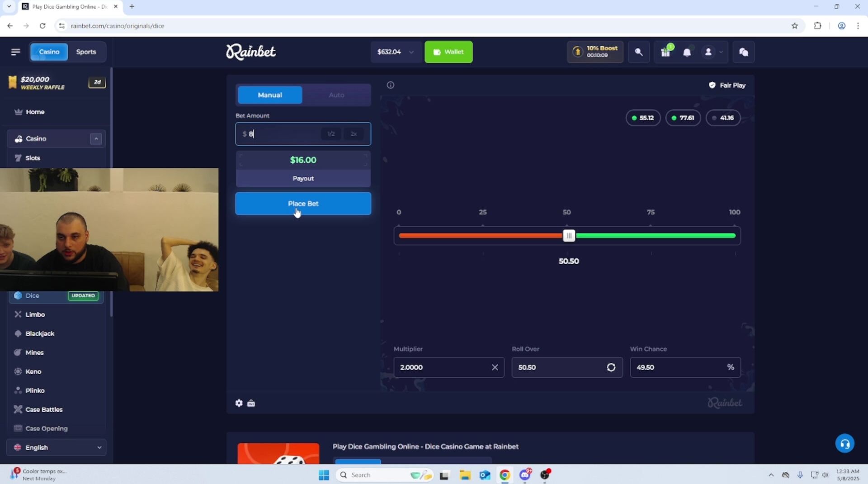Focus the Win Chance field

pyautogui.click(x=685, y=367)
